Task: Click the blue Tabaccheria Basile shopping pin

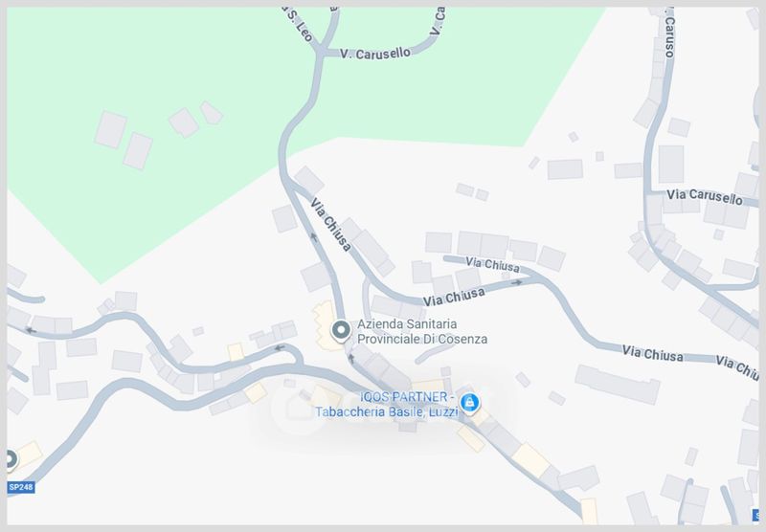Action: tap(469, 403)
